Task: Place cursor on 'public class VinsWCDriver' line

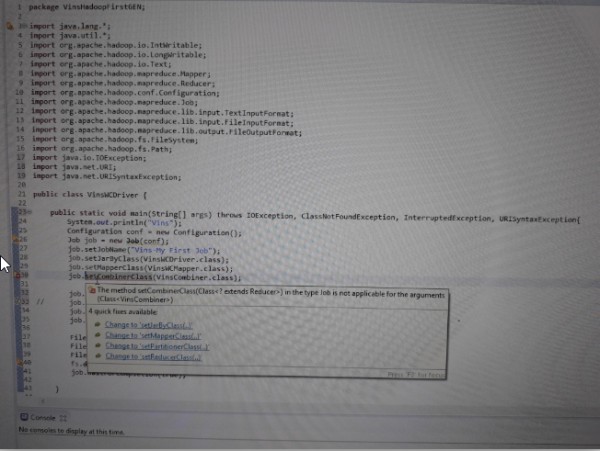Action: coord(88,195)
